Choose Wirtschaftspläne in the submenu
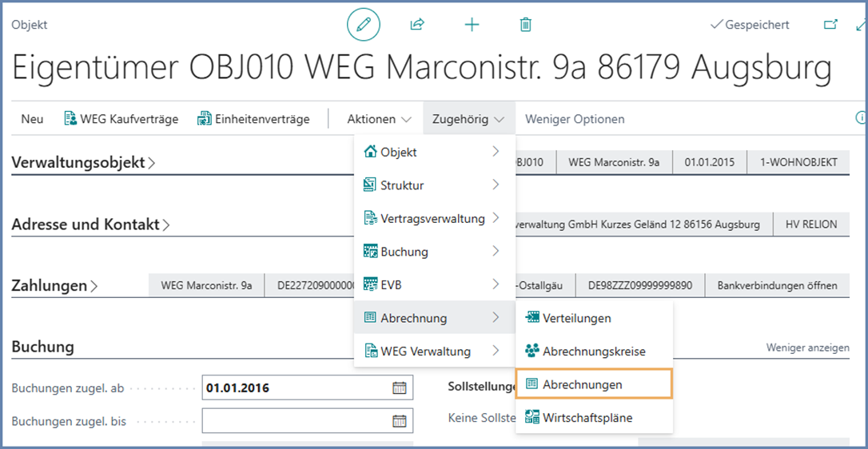 coord(587,417)
